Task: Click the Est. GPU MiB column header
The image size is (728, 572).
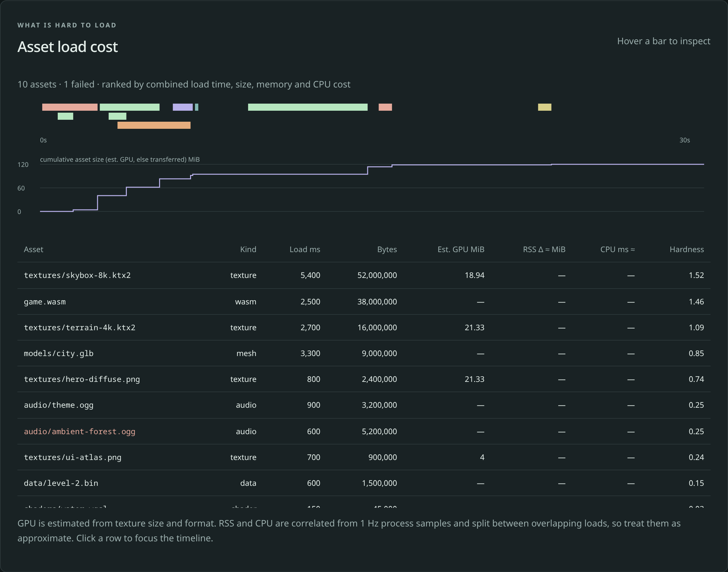Action: pyautogui.click(x=460, y=250)
